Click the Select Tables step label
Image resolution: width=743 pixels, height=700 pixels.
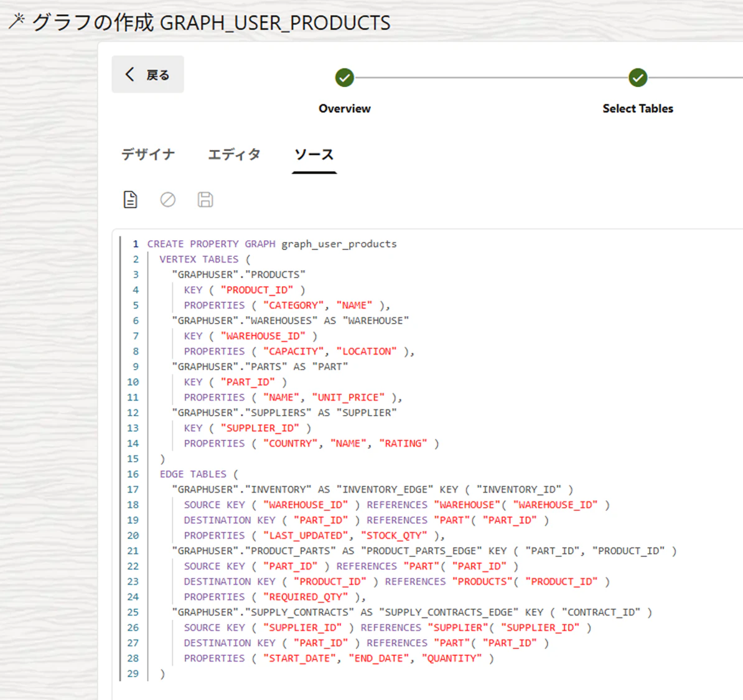(x=638, y=108)
